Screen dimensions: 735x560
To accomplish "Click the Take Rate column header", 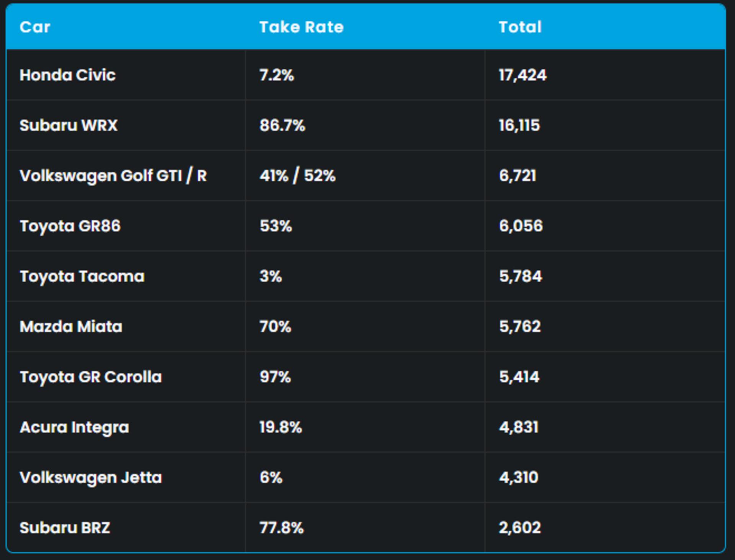I will (x=301, y=27).
